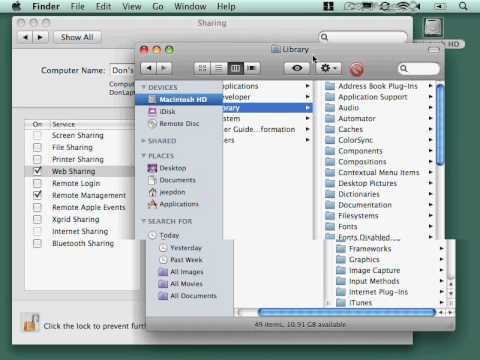The image size is (480, 360).
Task: Open the Automator folder
Action: [x=357, y=119]
